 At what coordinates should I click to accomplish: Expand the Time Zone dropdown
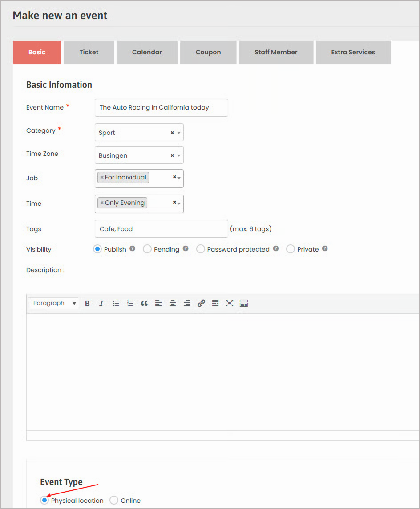(139, 155)
